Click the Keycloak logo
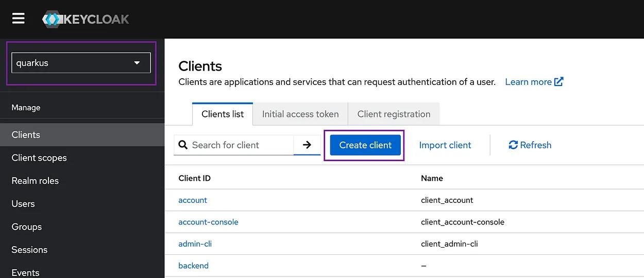This screenshot has width=644, height=278. 86,19
